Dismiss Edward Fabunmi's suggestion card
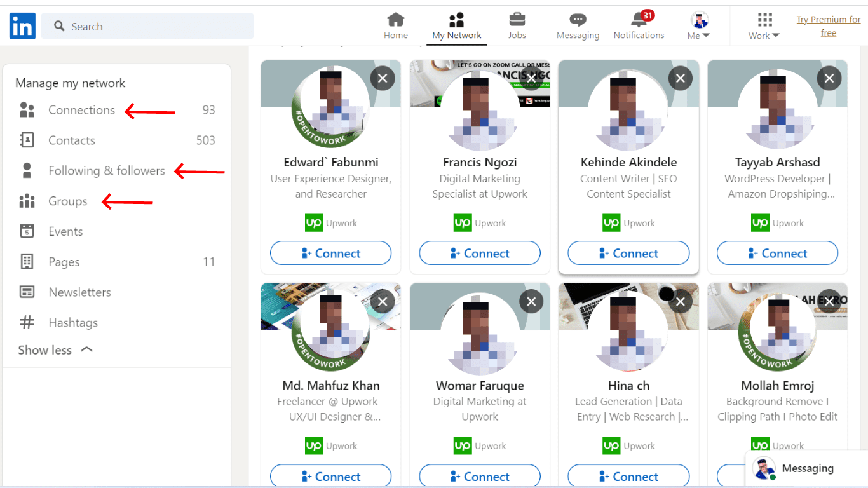 (x=383, y=79)
